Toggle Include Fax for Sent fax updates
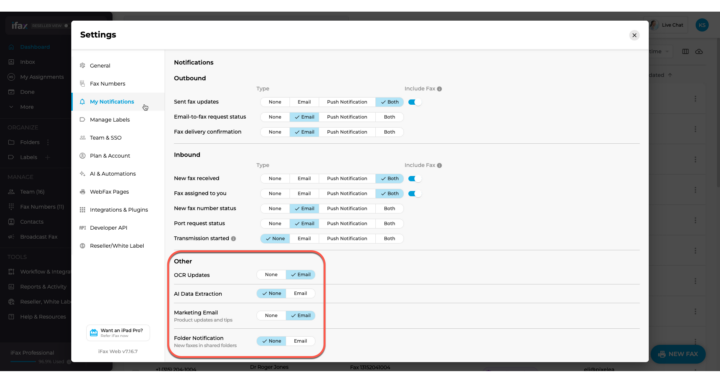Screen dimensions: 720x385 (414, 102)
